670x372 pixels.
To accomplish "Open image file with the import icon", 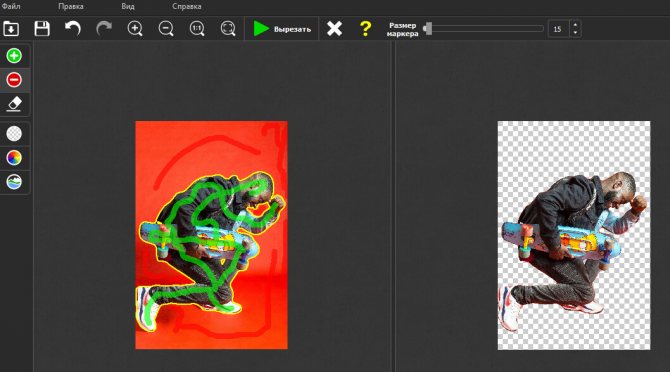I will (x=11, y=29).
